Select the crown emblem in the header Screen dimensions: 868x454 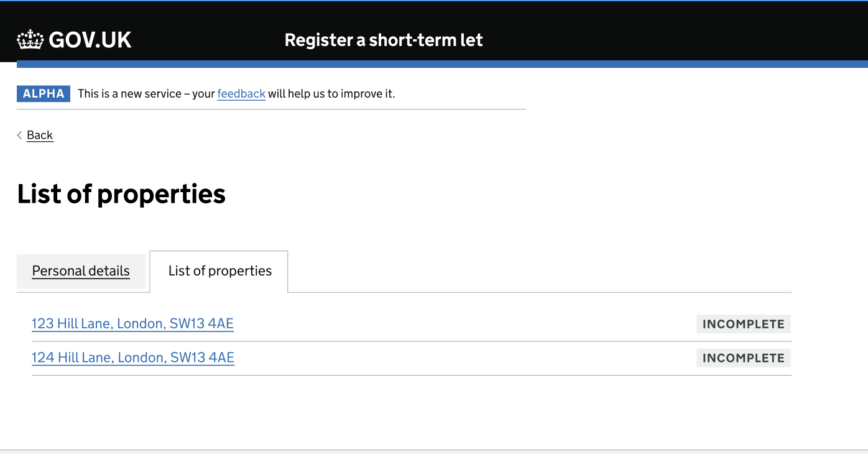click(30, 39)
